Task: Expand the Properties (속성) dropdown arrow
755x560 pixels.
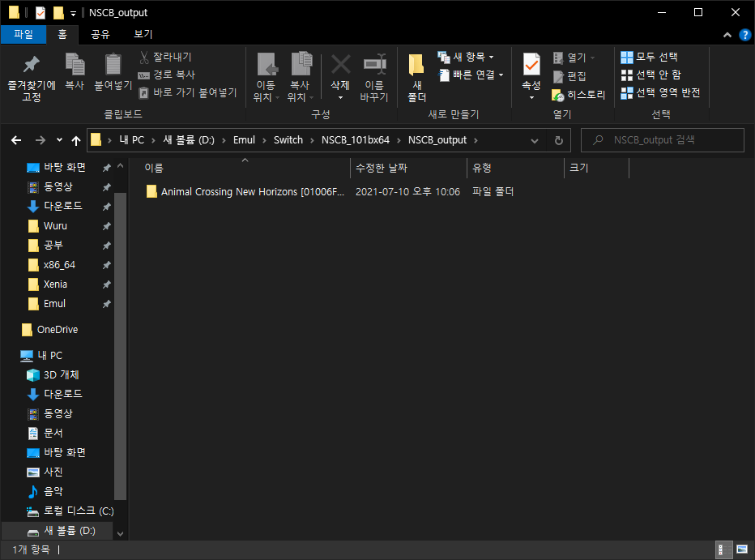Action: click(x=531, y=98)
